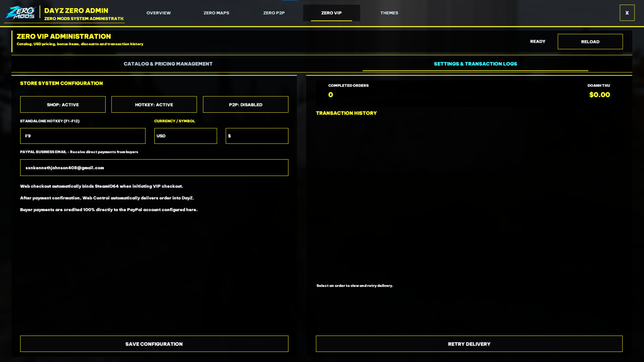The width and height of the screenshot is (644, 362).
Task: Click the 'After payment confirmation' note
Action: tap(107, 198)
